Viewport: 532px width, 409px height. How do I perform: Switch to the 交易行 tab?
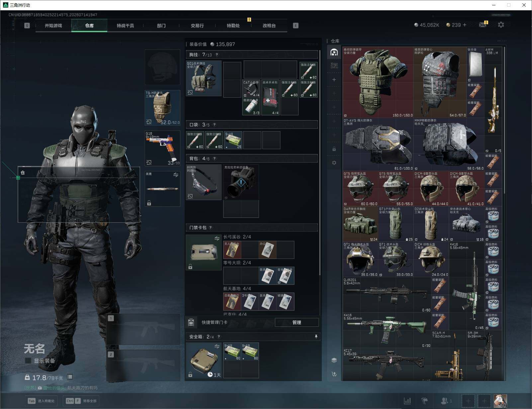197,26
